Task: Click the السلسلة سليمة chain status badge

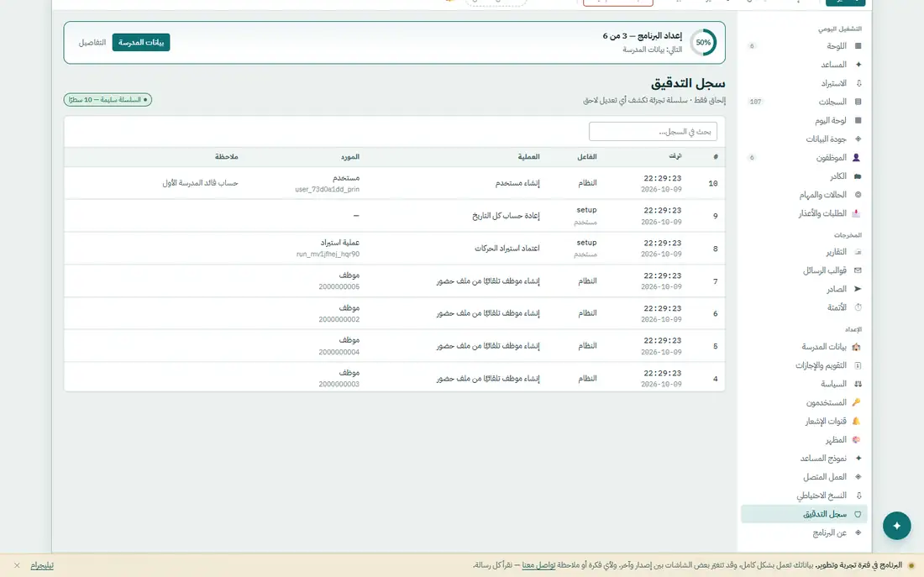Action: pyautogui.click(x=108, y=100)
